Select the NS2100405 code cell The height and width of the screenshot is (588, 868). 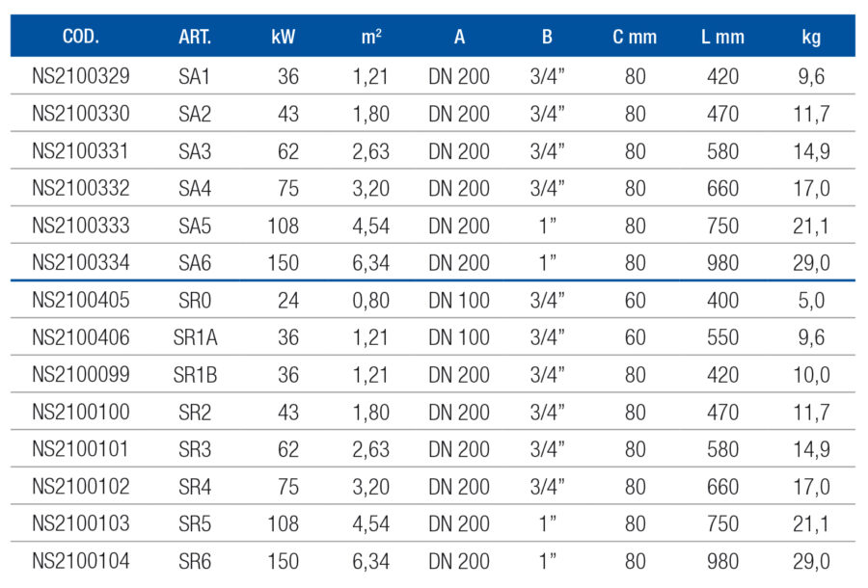81,300
